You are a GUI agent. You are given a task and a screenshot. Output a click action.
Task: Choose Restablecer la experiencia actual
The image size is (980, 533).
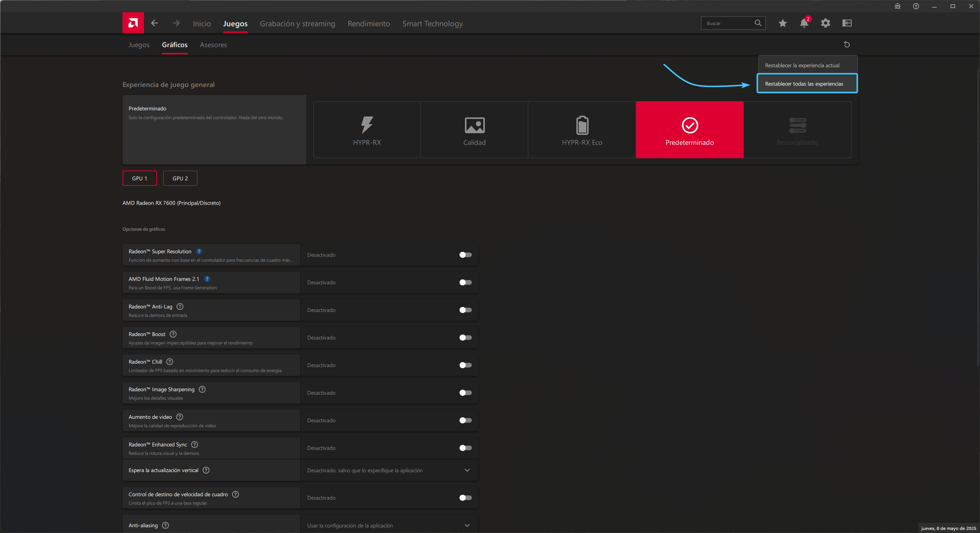[808, 65]
